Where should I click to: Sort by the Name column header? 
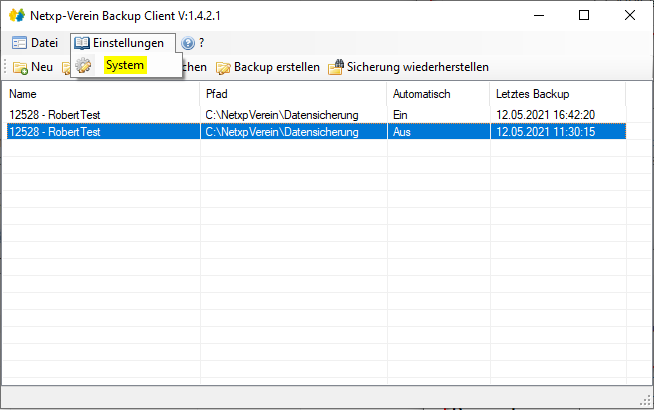click(101, 94)
